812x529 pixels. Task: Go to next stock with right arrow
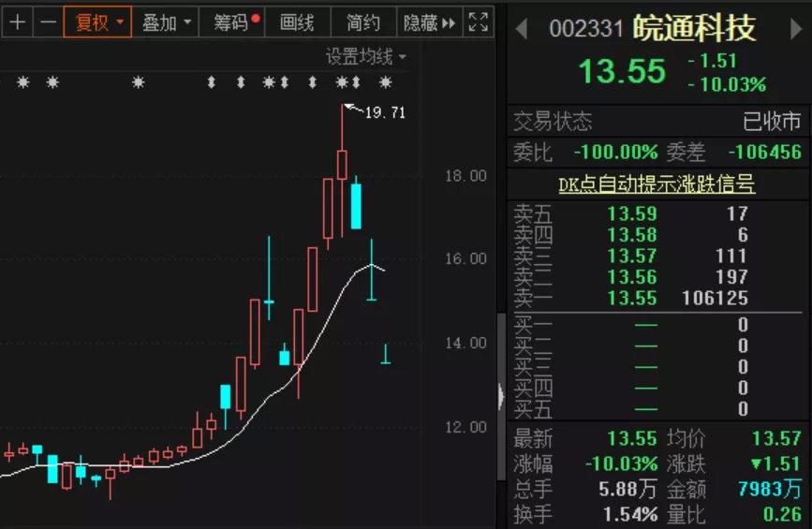coord(796,29)
